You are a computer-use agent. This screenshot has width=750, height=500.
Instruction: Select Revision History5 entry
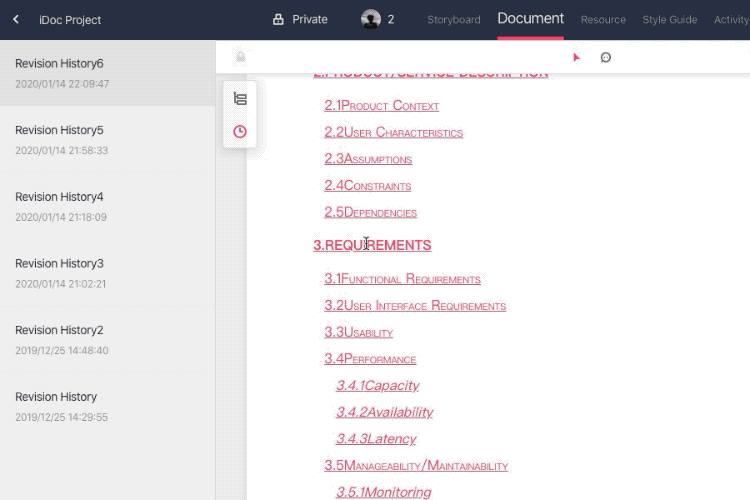point(108,139)
